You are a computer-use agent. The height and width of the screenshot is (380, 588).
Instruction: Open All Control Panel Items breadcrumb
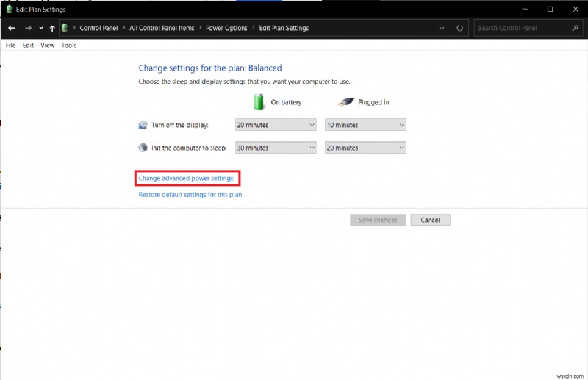(x=162, y=28)
